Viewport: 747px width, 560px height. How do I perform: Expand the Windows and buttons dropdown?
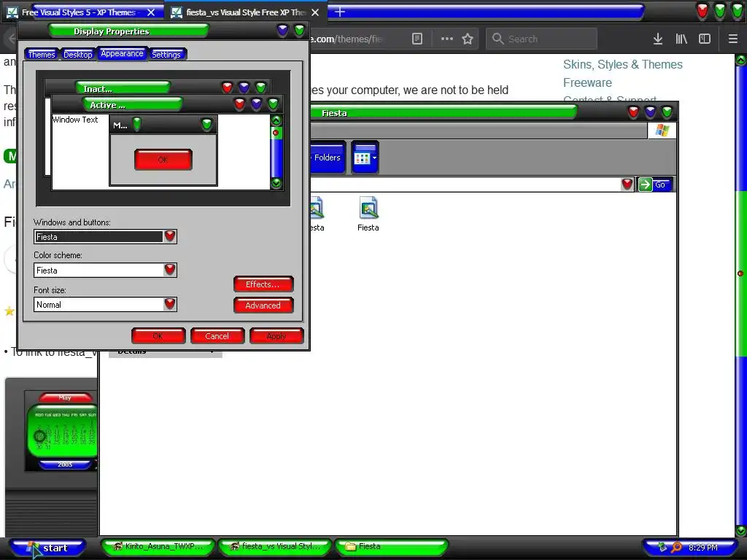(x=170, y=236)
